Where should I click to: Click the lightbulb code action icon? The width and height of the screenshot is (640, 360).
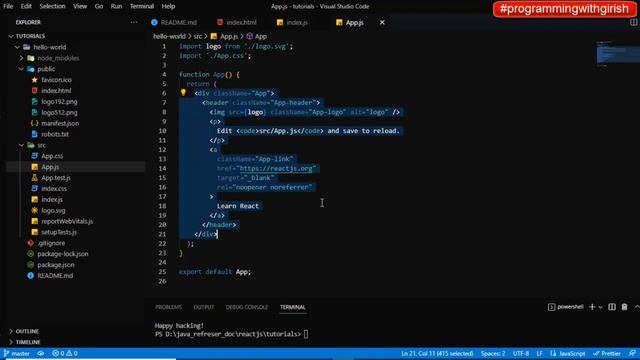183,93
